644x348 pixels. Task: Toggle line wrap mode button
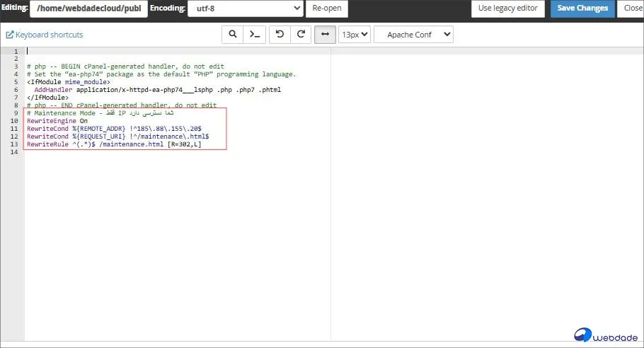(325, 35)
